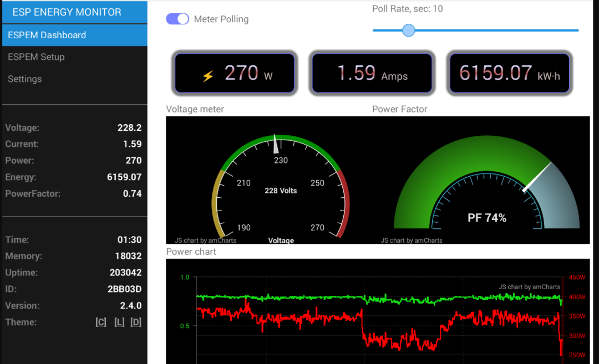Image resolution: width=599 pixels, height=364 pixels.
Task: Click the PowerFactor value 0.74
Action: 132,194
